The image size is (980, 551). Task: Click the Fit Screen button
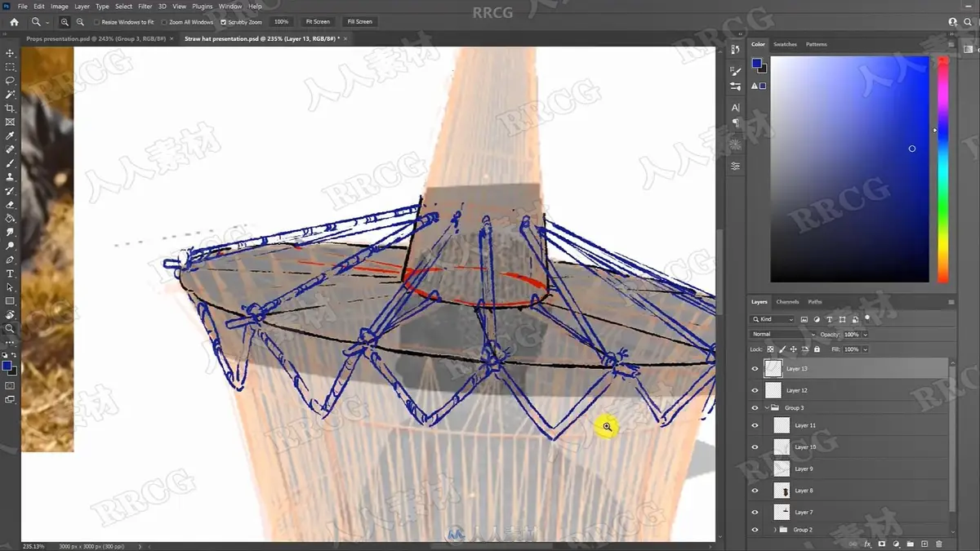pos(318,22)
